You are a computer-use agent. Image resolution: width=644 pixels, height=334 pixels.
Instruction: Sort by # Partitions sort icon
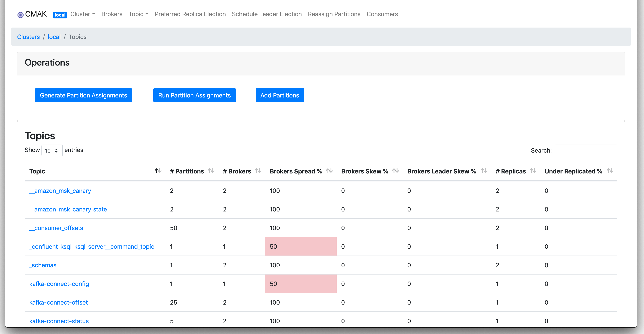point(211,171)
